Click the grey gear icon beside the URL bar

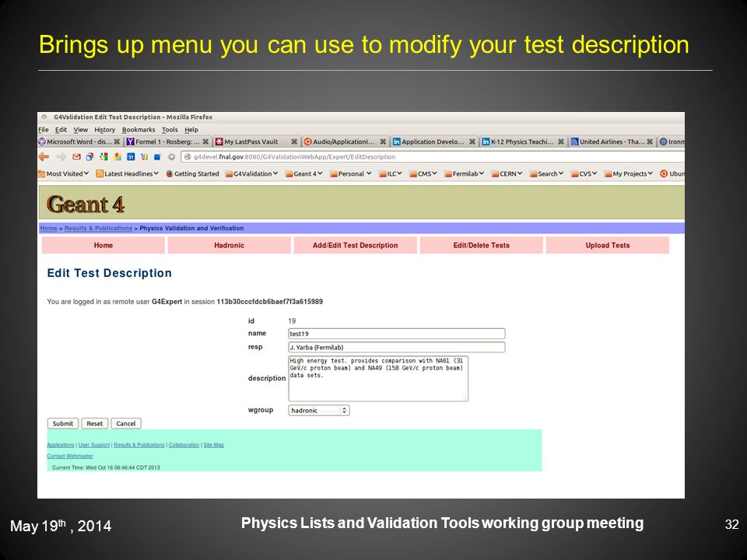171,156
